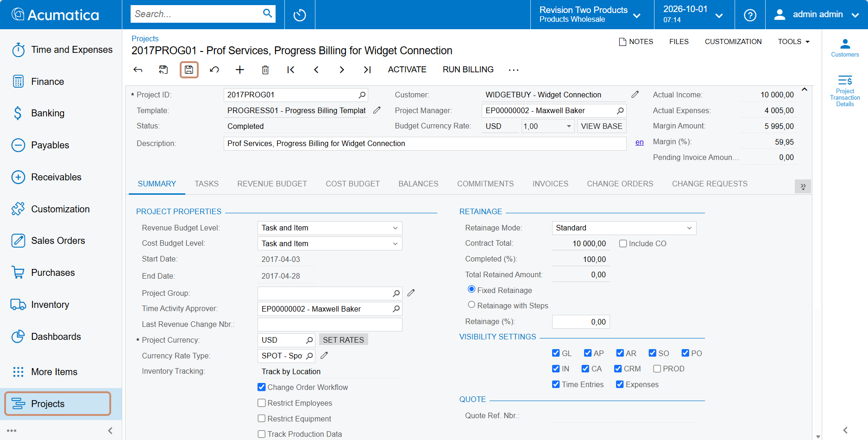Click the VIEW BASE button
The width and height of the screenshot is (868, 440).
(x=602, y=126)
